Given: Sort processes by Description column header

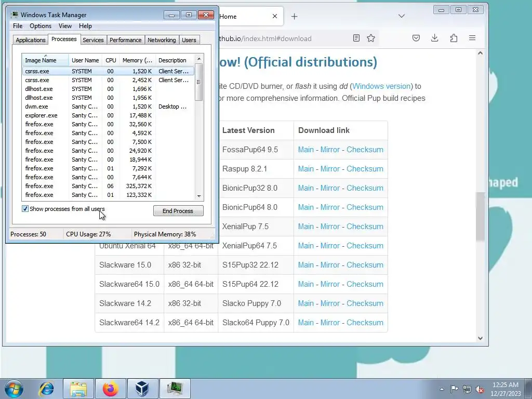Looking at the screenshot, I should pyautogui.click(x=175, y=60).
